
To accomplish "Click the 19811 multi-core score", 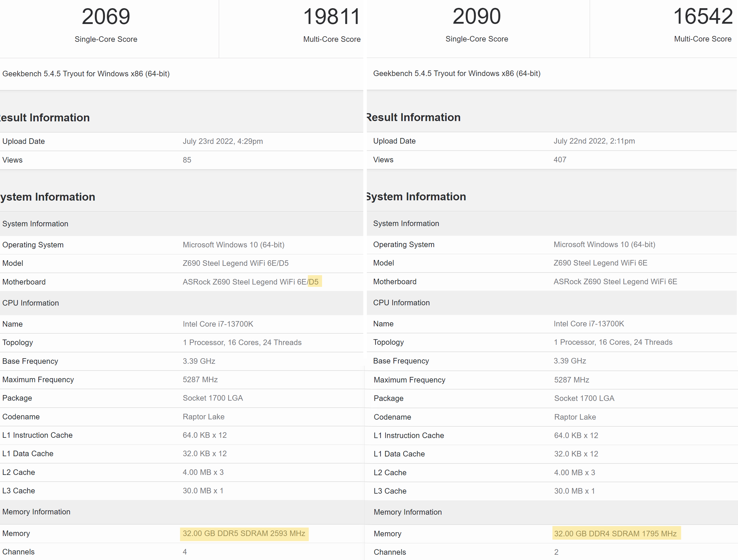I will 332,17.
